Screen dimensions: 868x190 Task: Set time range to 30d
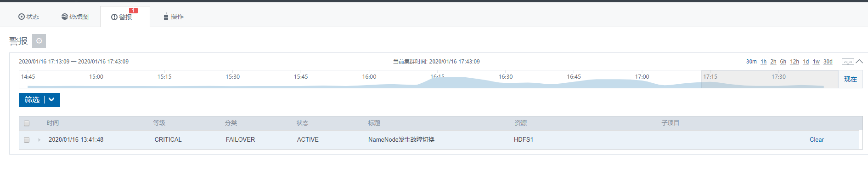pos(828,62)
